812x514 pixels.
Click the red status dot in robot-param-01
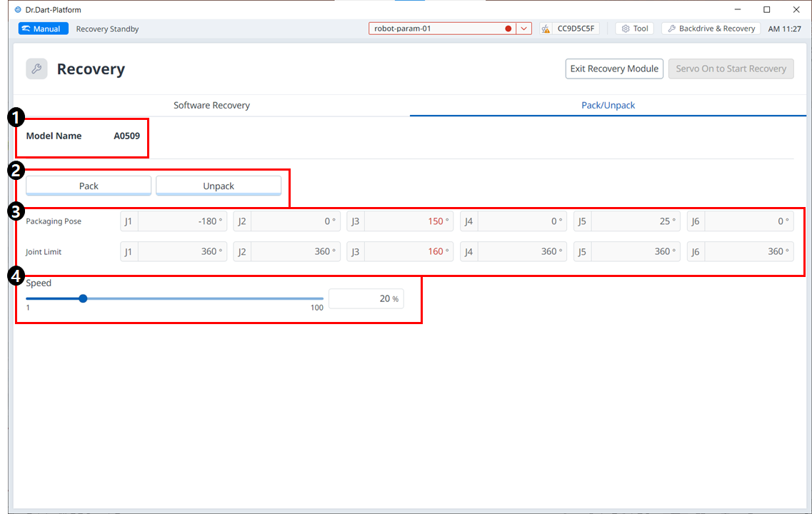tap(508, 29)
